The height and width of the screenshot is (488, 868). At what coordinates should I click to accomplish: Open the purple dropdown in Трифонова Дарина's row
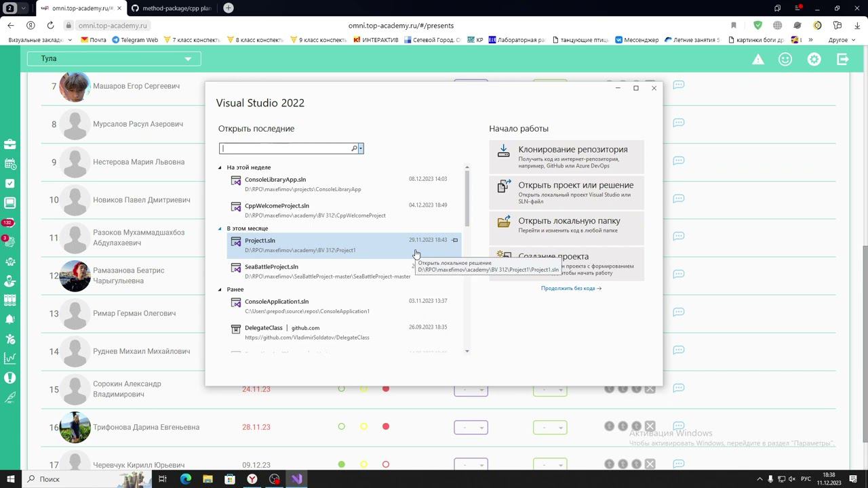[471, 428]
